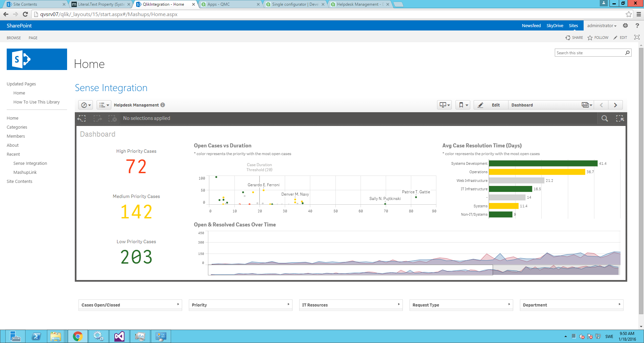
Task: Focus on content toggle icon
Action: tap(637, 38)
